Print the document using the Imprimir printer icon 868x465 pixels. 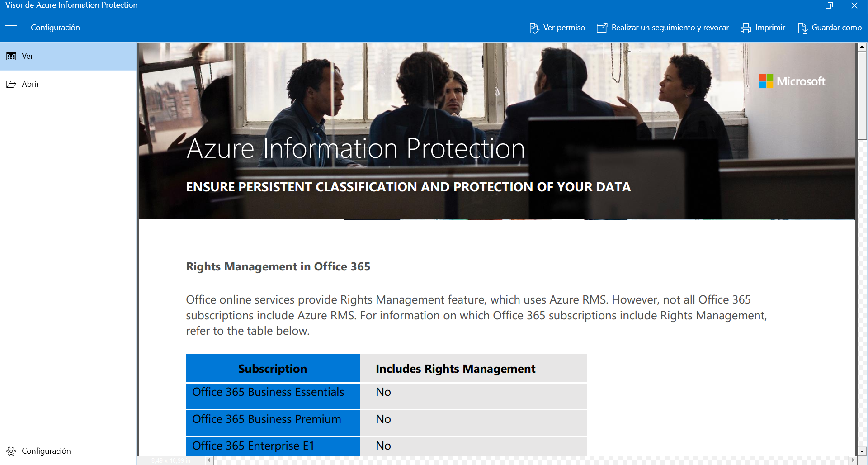pyautogui.click(x=746, y=28)
